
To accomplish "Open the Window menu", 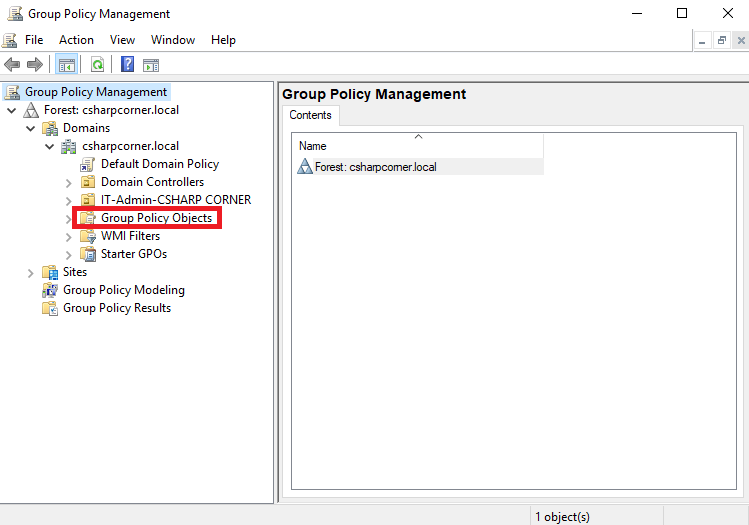I will (173, 40).
